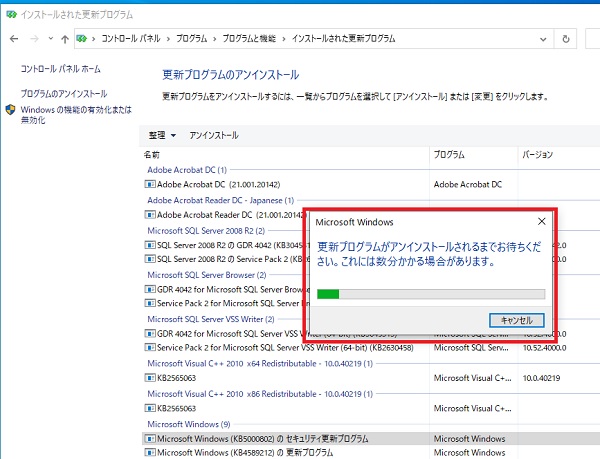Select KB2565063 icon under x86 Redistributable

click(x=150, y=408)
